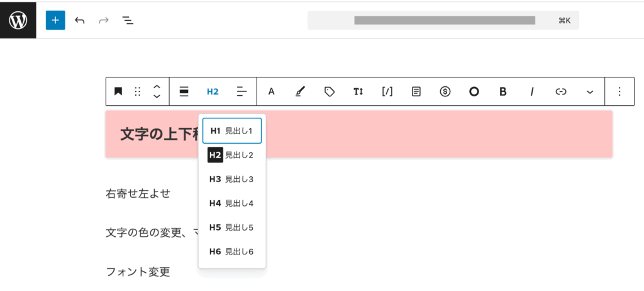The height and width of the screenshot is (291, 644).
Task: Insert a link with link icon
Action: click(x=561, y=91)
